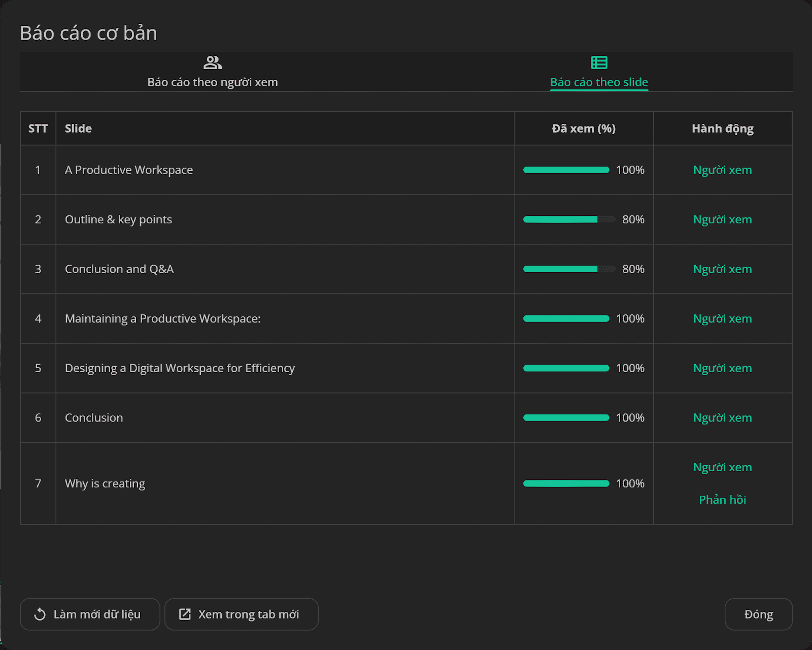Switch to Báo cáo theo người xem tab

(x=213, y=72)
